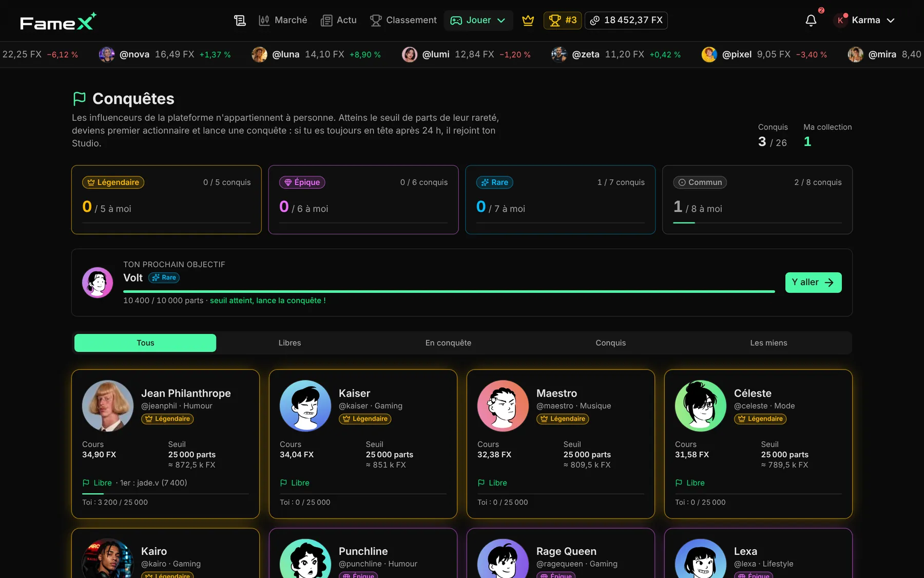924x578 pixels.
Task: Click @luna avatar in ticker
Action: tap(259, 54)
